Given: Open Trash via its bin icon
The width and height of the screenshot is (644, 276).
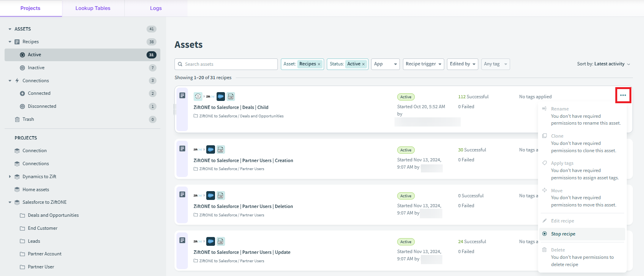Looking at the screenshot, I should point(17,119).
